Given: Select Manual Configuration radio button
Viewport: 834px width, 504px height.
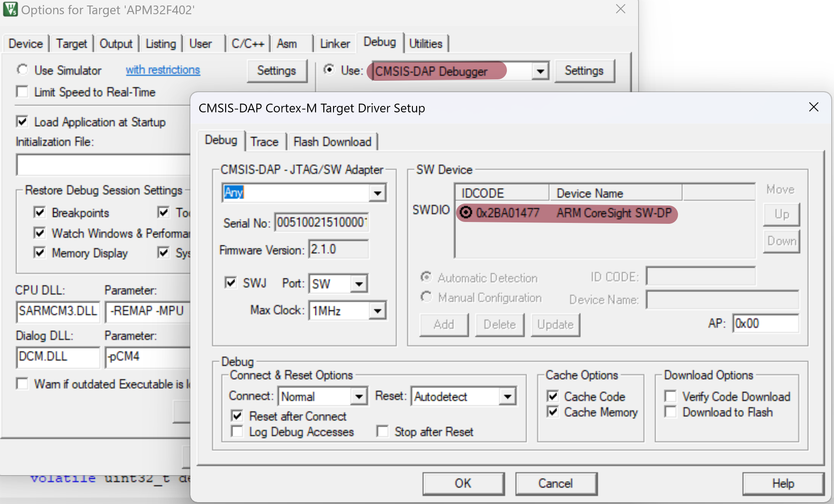Looking at the screenshot, I should click(426, 297).
